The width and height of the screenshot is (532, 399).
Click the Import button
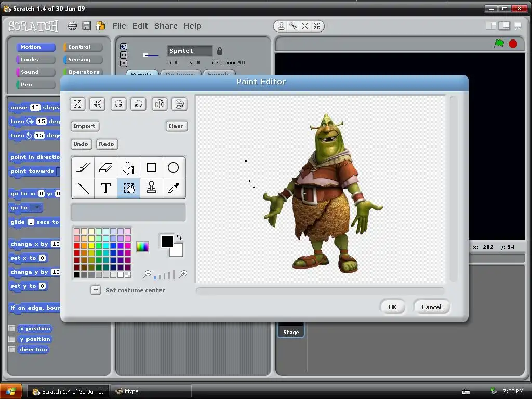click(85, 126)
